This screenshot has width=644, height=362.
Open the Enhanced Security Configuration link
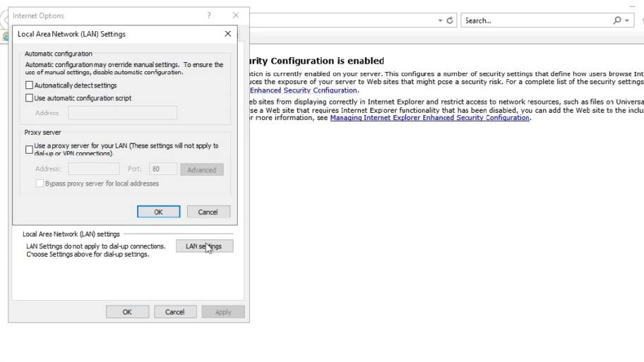point(304,90)
